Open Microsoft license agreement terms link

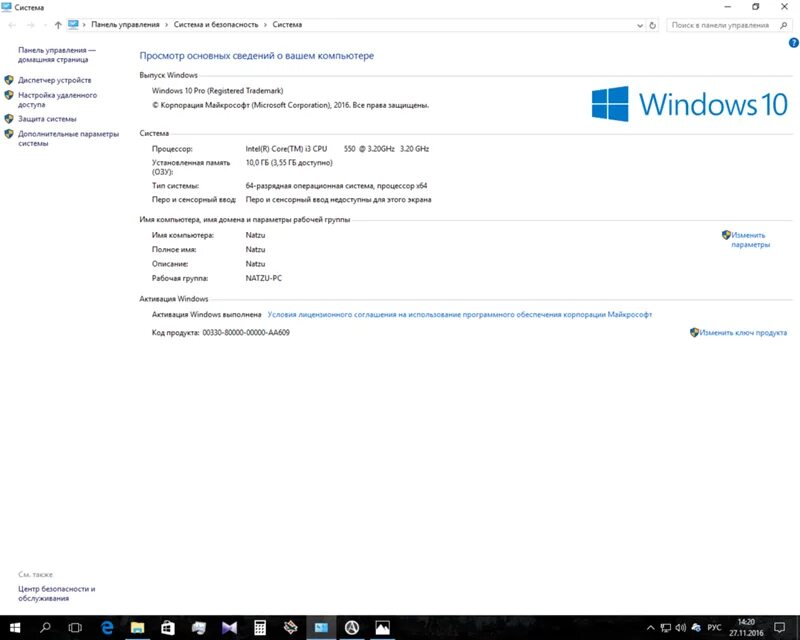460,315
